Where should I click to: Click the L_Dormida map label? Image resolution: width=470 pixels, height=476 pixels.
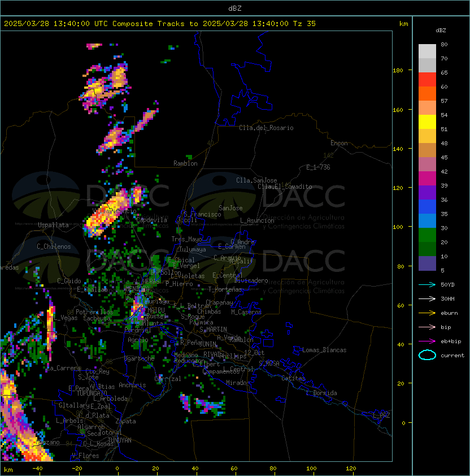(321, 393)
